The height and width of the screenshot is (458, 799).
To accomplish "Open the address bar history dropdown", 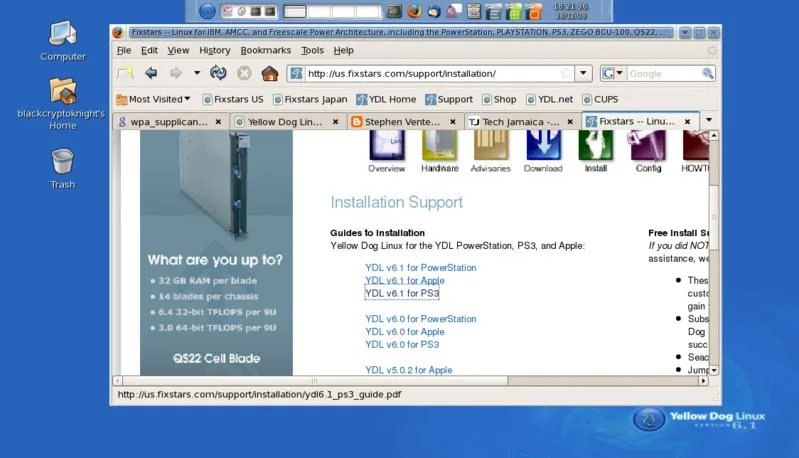I will (583, 73).
